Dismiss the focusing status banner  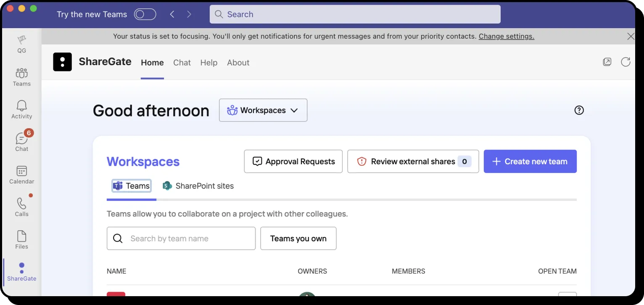[631, 37]
